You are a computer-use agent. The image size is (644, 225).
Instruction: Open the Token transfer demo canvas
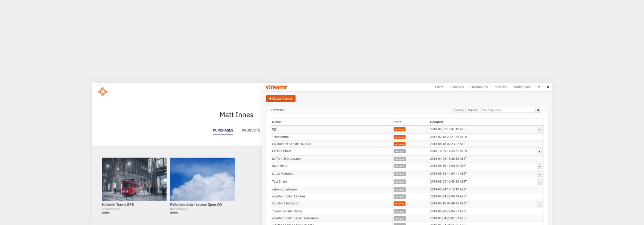[287, 211]
